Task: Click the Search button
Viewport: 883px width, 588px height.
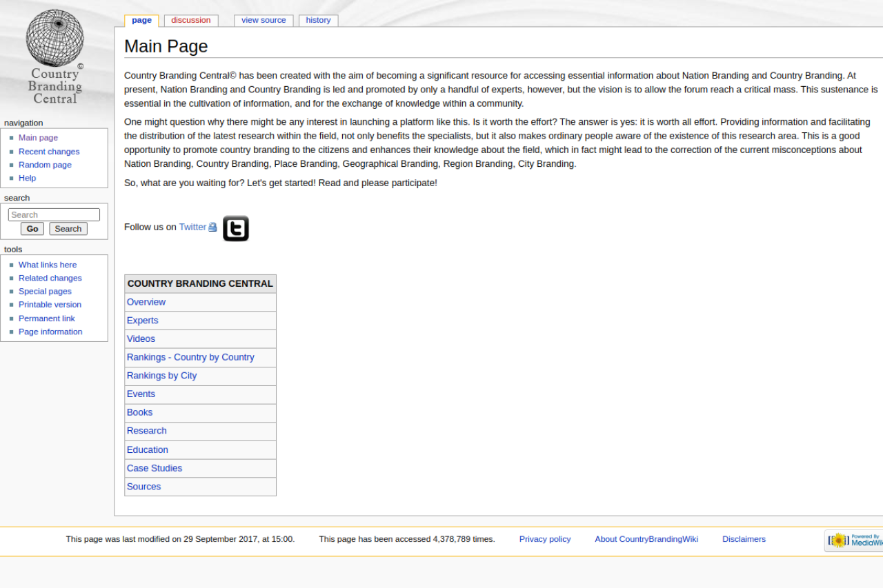Action: coord(68,229)
